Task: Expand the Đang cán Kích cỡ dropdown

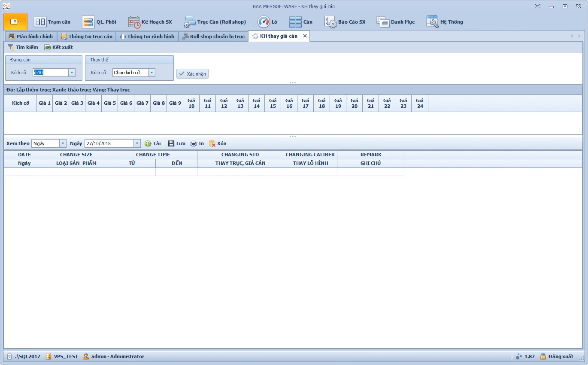Action: (x=72, y=73)
